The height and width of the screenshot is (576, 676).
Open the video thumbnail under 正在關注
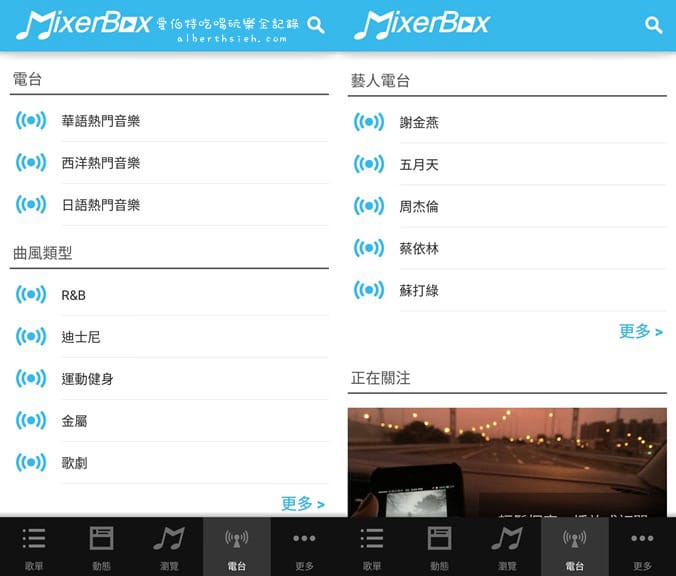507,462
